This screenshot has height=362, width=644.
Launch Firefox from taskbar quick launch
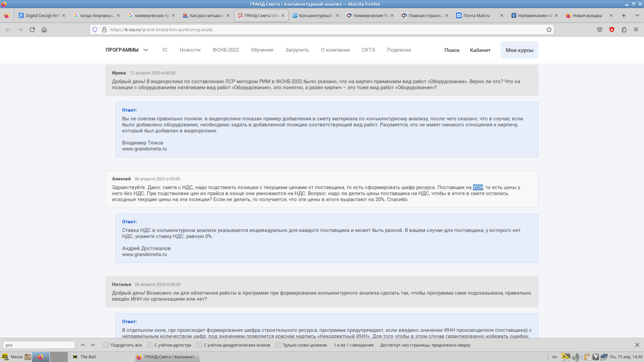tap(41, 357)
